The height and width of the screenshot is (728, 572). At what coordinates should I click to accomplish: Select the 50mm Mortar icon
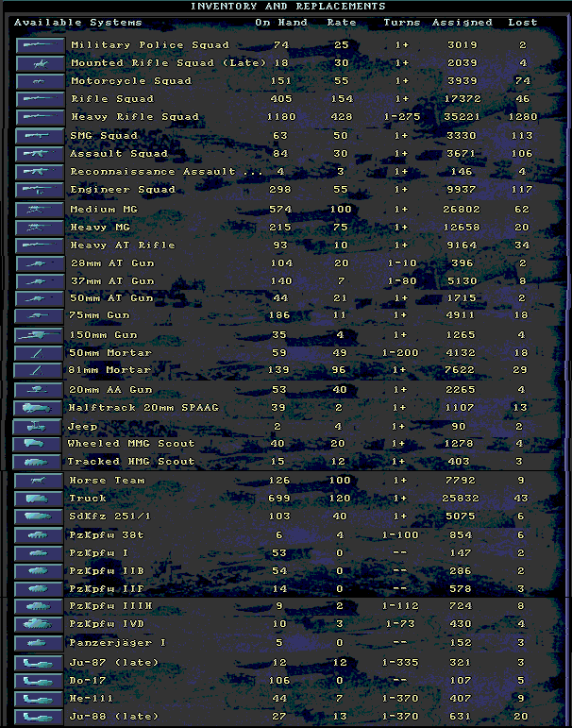click(x=39, y=353)
